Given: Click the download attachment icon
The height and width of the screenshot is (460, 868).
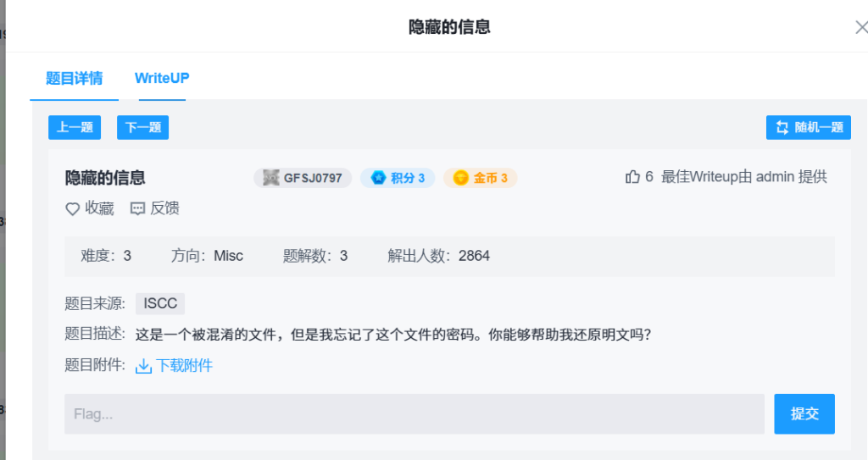Looking at the screenshot, I should (x=143, y=366).
